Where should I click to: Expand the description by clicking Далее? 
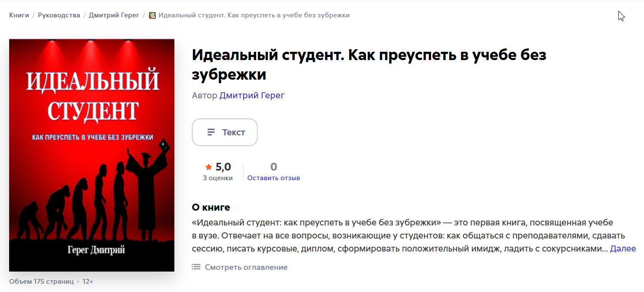tap(624, 248)
